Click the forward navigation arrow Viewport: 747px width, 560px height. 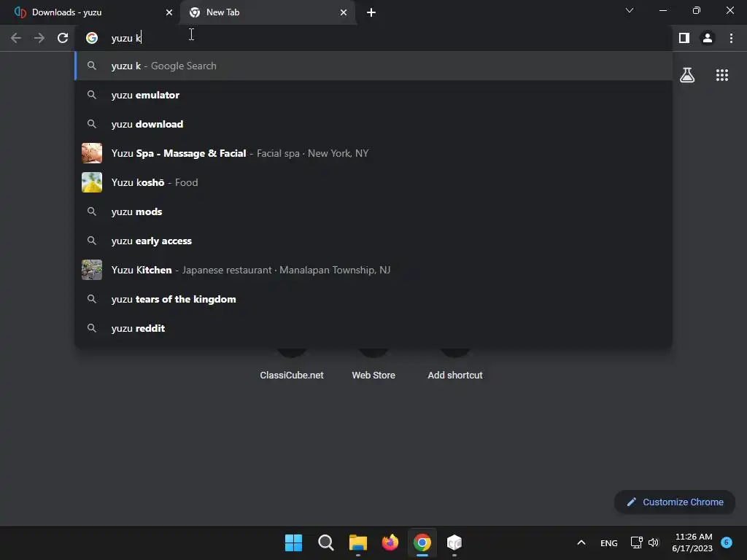pos(39,38)
